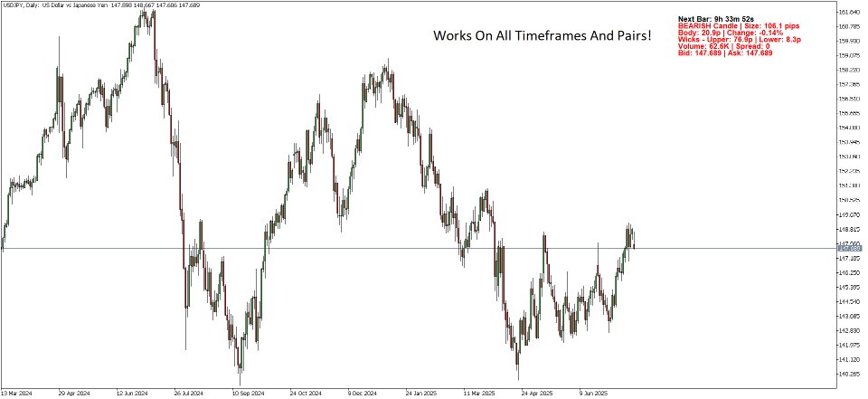Click the 9 Dec 2024 date label
This screenshot has width=868, height=399.
coord(362,392)
